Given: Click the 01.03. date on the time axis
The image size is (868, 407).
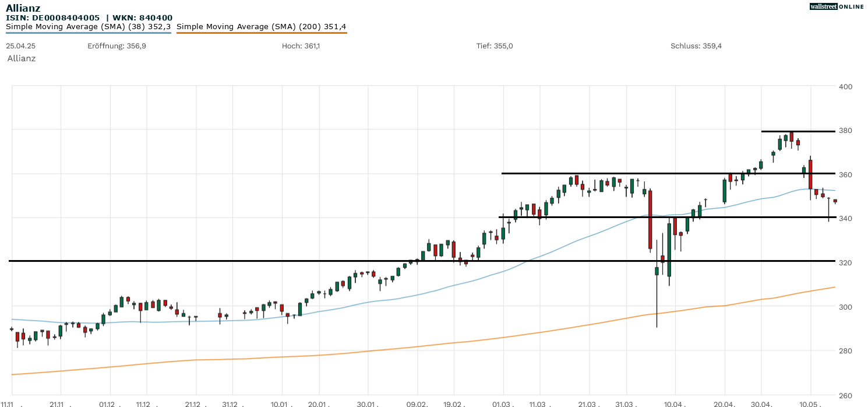Looking at the screenshot, I should click(x=503, y=404).
